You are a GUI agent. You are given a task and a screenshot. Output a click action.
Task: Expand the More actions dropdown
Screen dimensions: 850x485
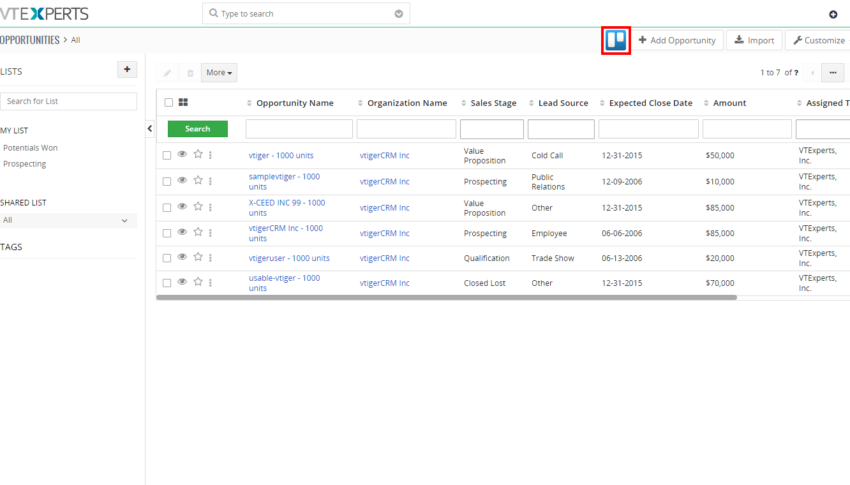219,73
